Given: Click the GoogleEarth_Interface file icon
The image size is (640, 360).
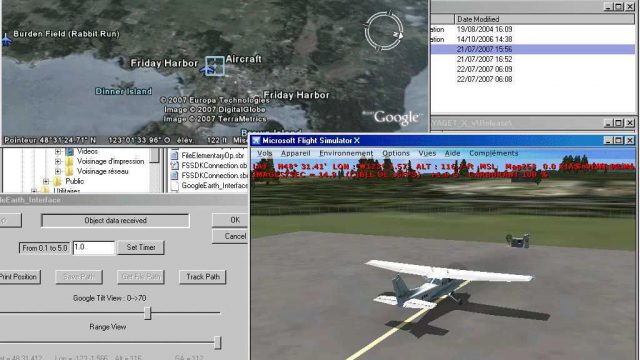Looking at the screenshot, I should click(174, 186).
